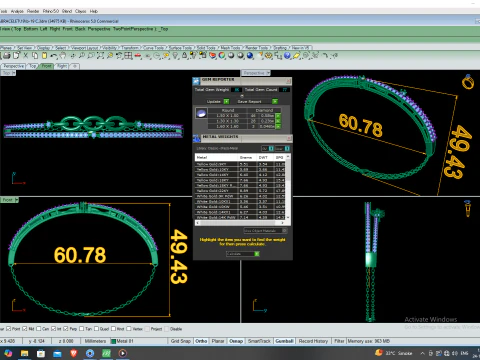Toggle the Point osnap checkbox
The width and height of the screenshot is (480, 360).
coord(9,329)
